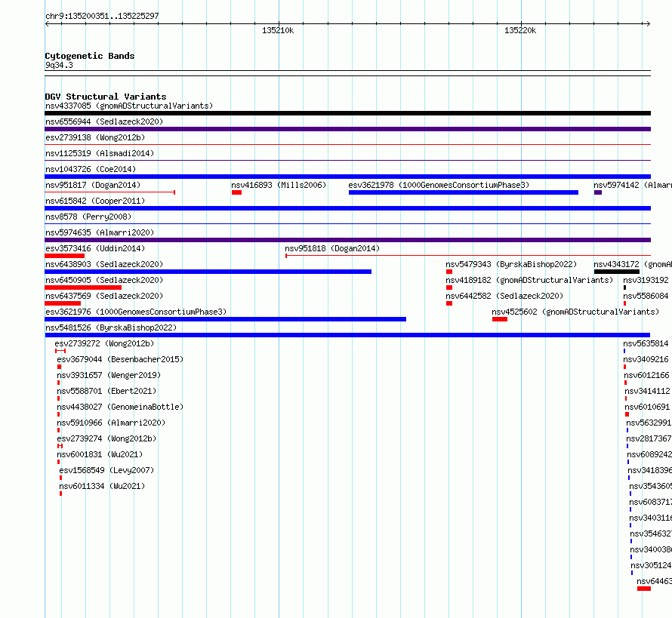Screen dimensions: 672x618
Task: Open nsv6012166 variant label
Action: (647, 375)
